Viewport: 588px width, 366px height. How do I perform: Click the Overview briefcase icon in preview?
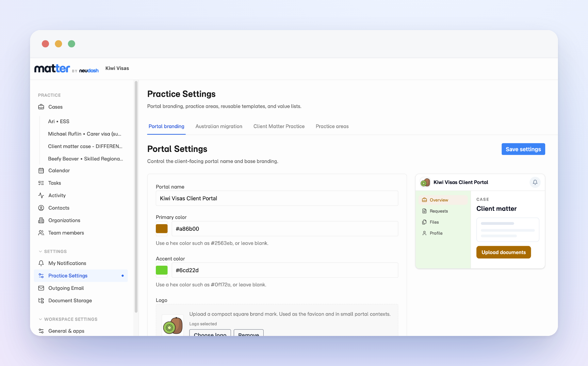(x=424, y=200)
